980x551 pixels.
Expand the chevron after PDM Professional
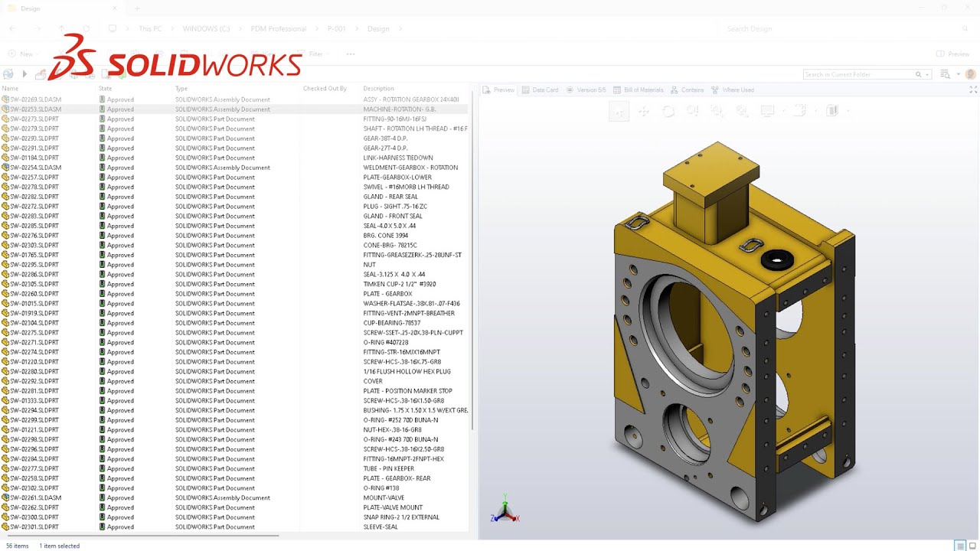[x=317, y=29]
